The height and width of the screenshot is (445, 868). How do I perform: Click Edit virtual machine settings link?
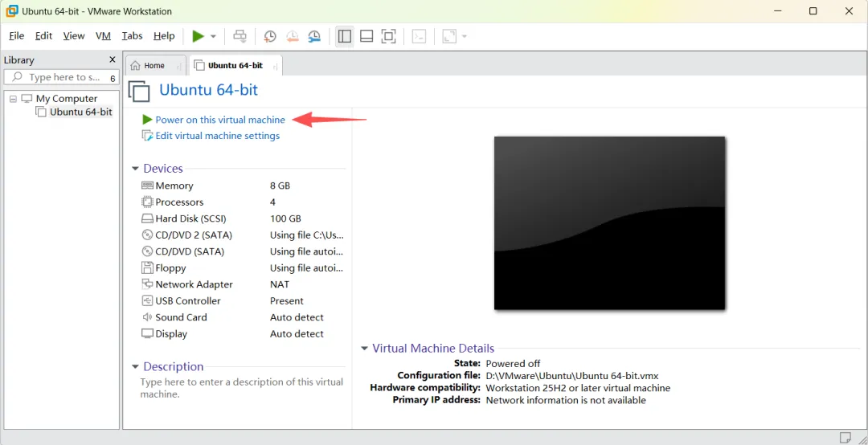218,136
